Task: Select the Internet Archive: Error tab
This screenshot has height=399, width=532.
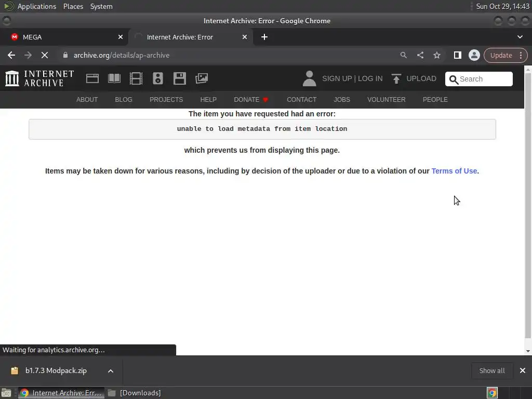Action: click(x=190, y=37)
